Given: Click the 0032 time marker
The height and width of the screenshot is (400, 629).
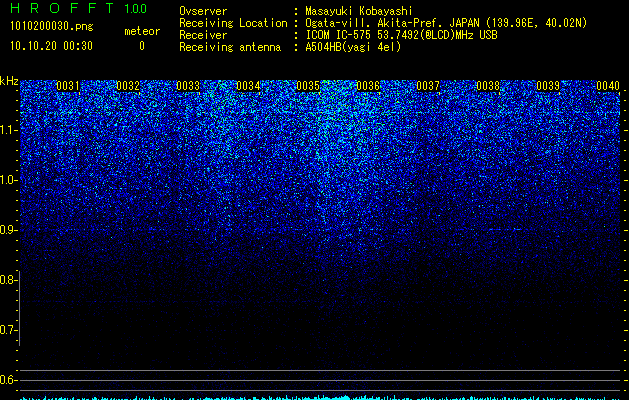Looking at the screenshot, I should pyautogui.click(x=128, y=86).
